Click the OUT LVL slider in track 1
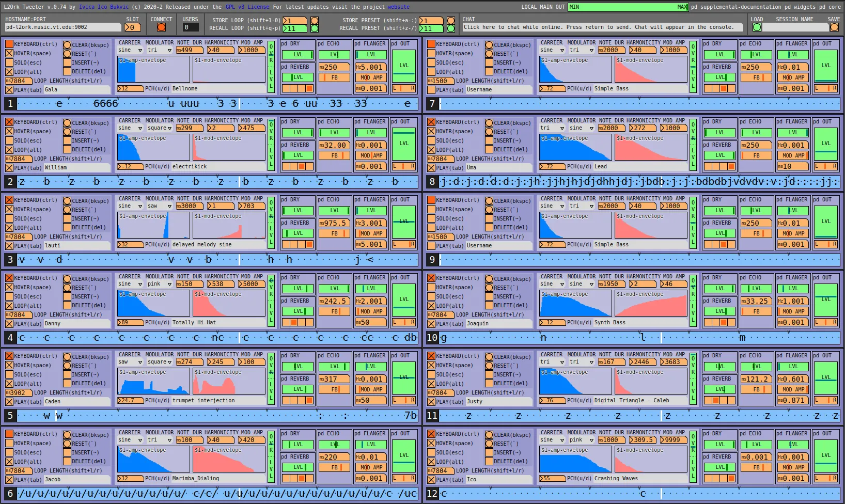Viewport: 845px width, 504px height. (x=404, y=66)
